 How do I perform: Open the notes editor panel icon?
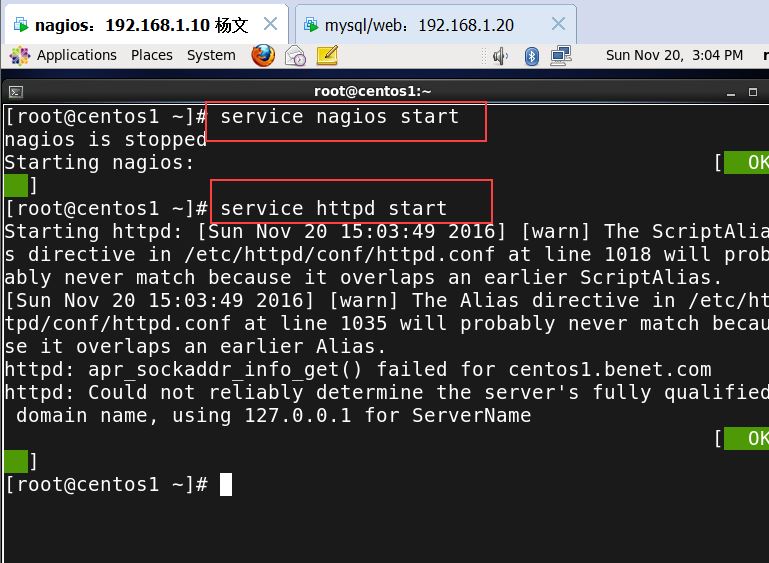[x=327, y=55]
